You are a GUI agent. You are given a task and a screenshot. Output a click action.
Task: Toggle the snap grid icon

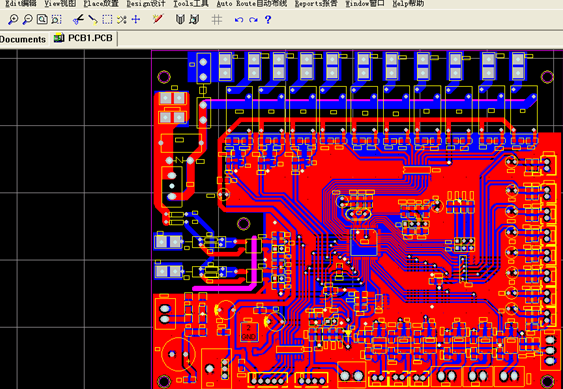(217, 19)
